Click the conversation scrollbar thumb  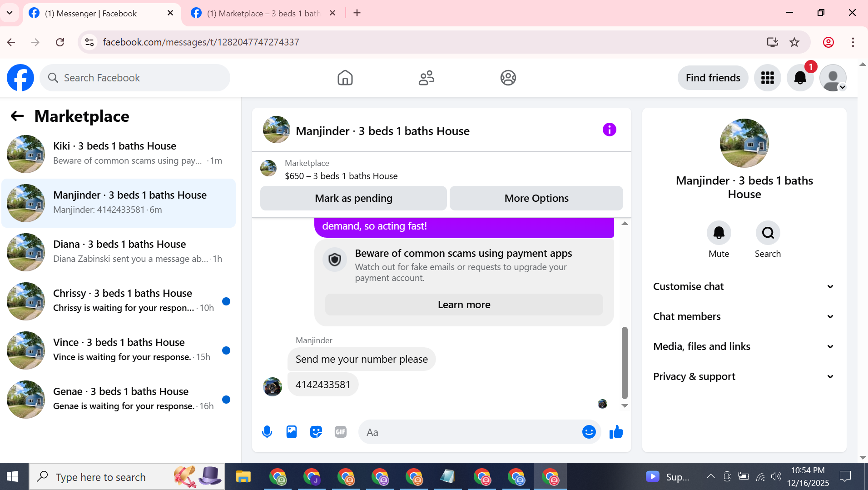[x=625, y=363]
